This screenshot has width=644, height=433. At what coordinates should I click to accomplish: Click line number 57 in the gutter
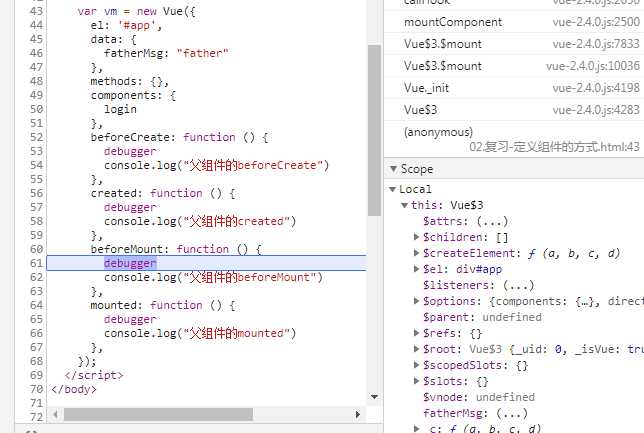click(x=36, y=207)
